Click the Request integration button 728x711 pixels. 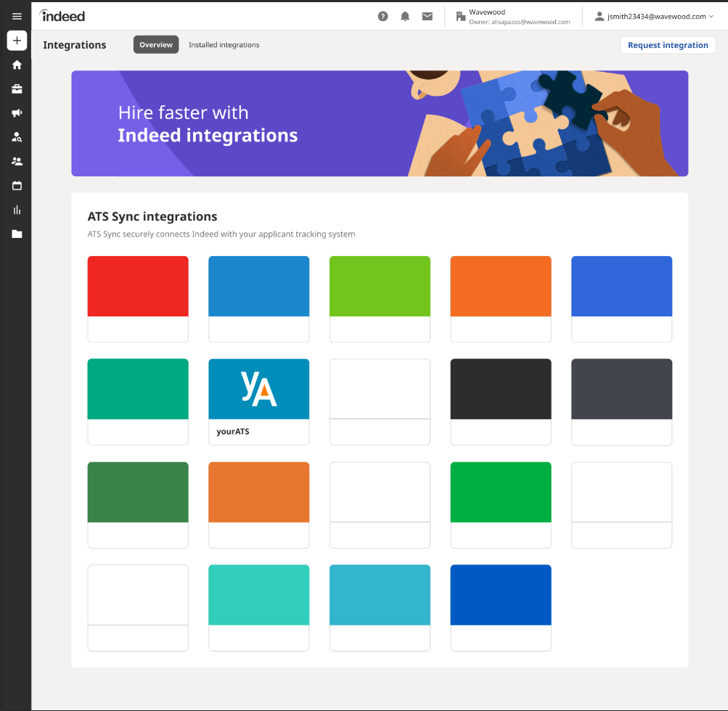pyautogui.click(x=668, y=45)
